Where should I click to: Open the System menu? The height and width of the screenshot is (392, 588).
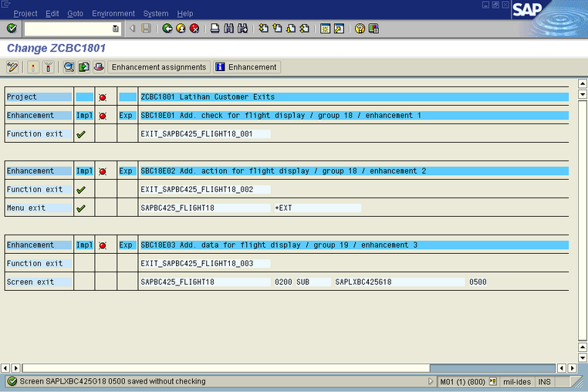tap(156, 14)
